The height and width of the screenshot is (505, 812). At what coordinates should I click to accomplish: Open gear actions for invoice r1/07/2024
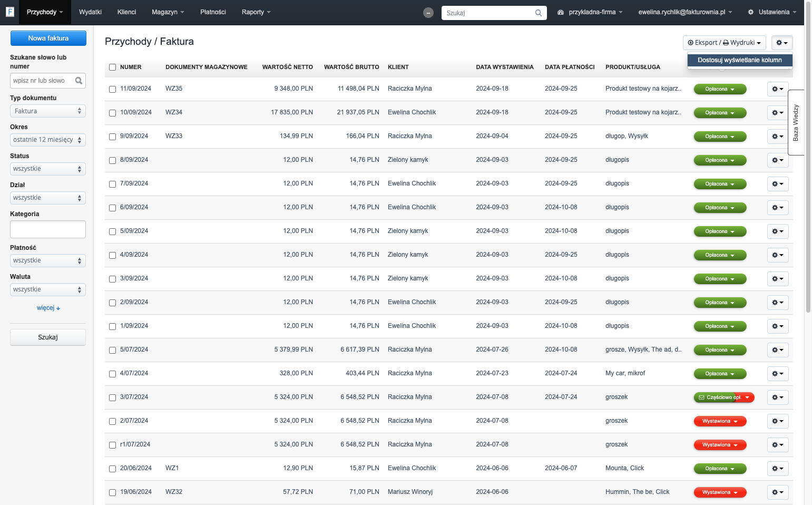tap(778, 445)
